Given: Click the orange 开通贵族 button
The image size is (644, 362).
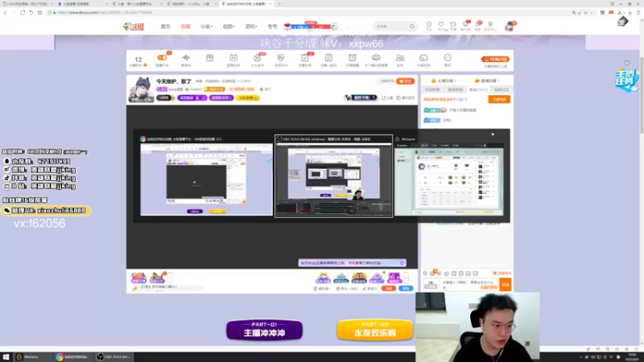Looking at the screenshot, I should point(499,99).
